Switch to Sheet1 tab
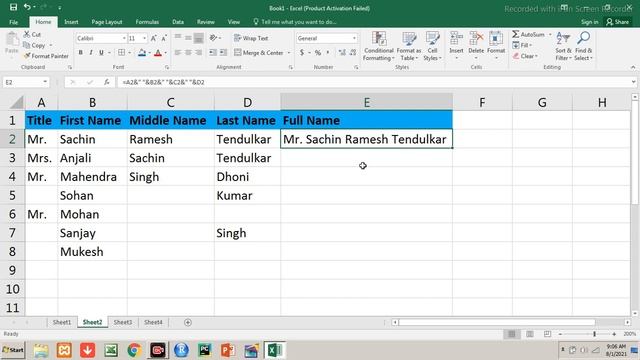Viewport: 640px width, 360px height. click(x=62, y=322)
